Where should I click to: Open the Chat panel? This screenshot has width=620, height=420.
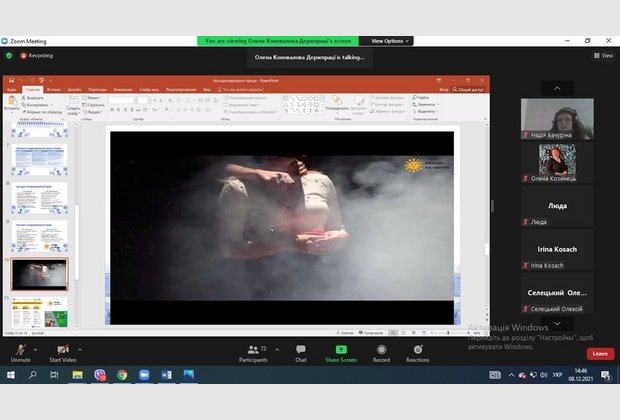(300, 351)
